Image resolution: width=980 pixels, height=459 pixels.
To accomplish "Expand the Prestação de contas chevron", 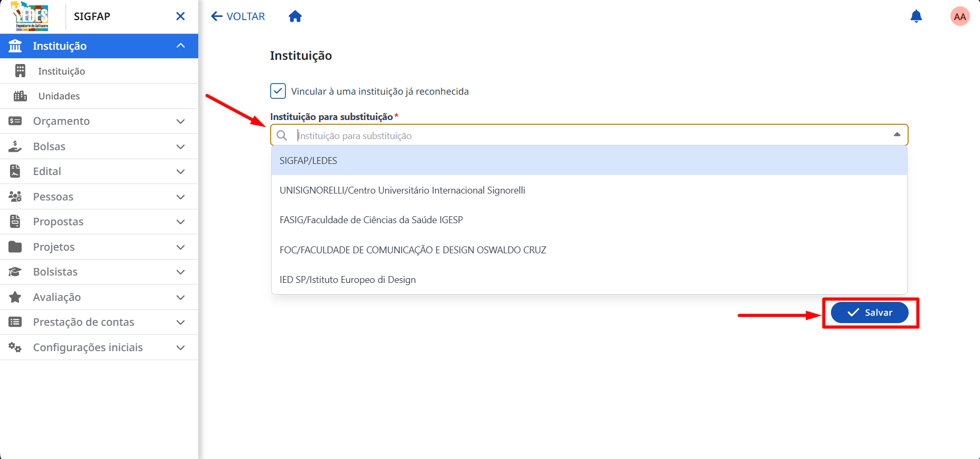I will 180,323.
